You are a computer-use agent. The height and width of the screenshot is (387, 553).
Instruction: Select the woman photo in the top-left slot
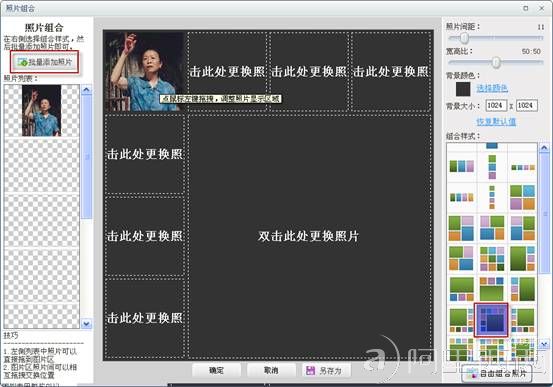click(x=144, y=72)
